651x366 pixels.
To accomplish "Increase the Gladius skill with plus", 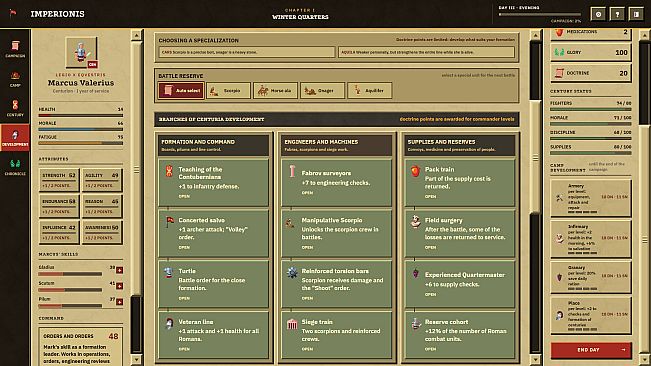I will pos(120,270).
